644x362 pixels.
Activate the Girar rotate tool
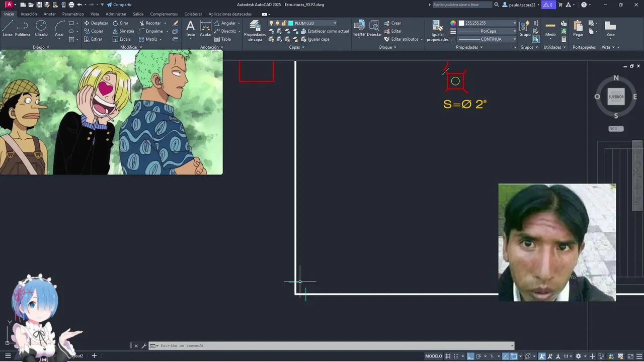(120, 23)
